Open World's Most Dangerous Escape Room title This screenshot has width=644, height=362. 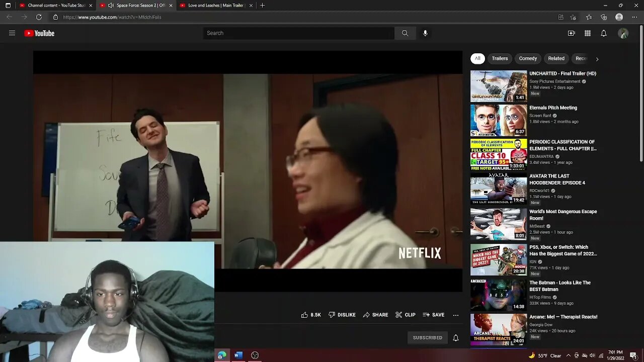pos(563,215)
